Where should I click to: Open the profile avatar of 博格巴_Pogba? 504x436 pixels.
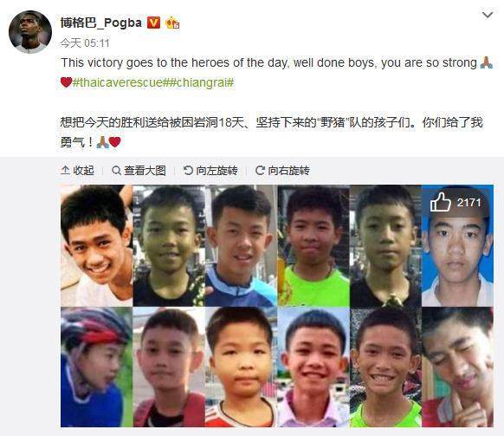click(x=30, y=31)
